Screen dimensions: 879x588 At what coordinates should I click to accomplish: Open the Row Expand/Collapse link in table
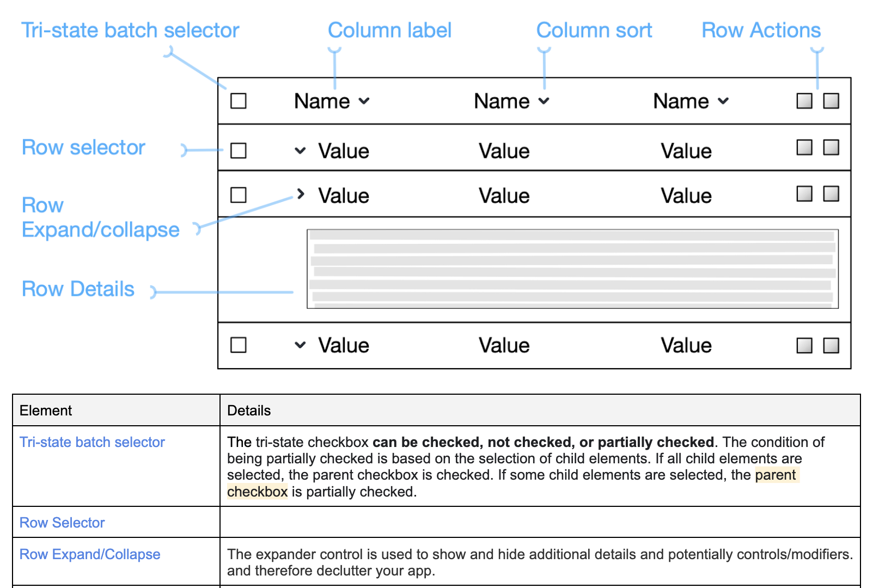[x=90, y=554]
